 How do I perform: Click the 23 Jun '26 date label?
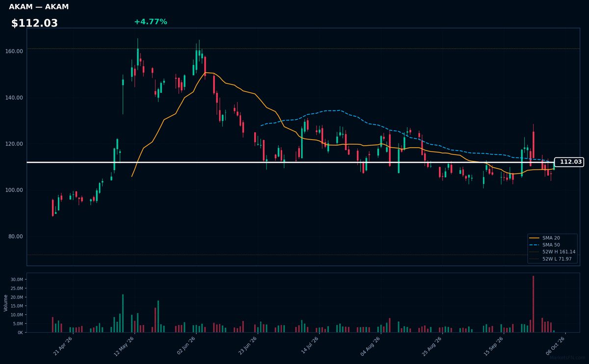247,346
